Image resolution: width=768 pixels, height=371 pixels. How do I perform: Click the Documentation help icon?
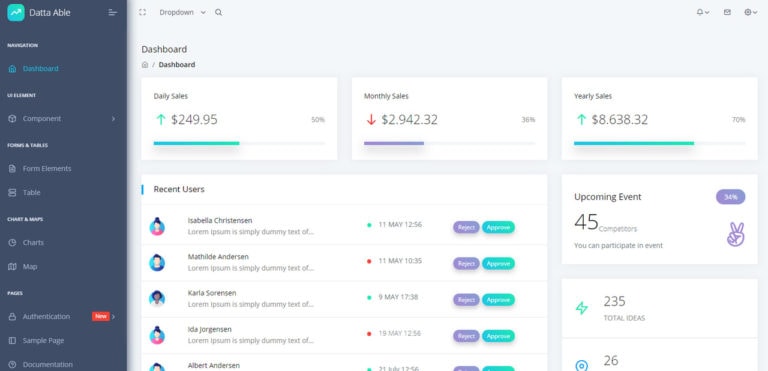(12, 365)
